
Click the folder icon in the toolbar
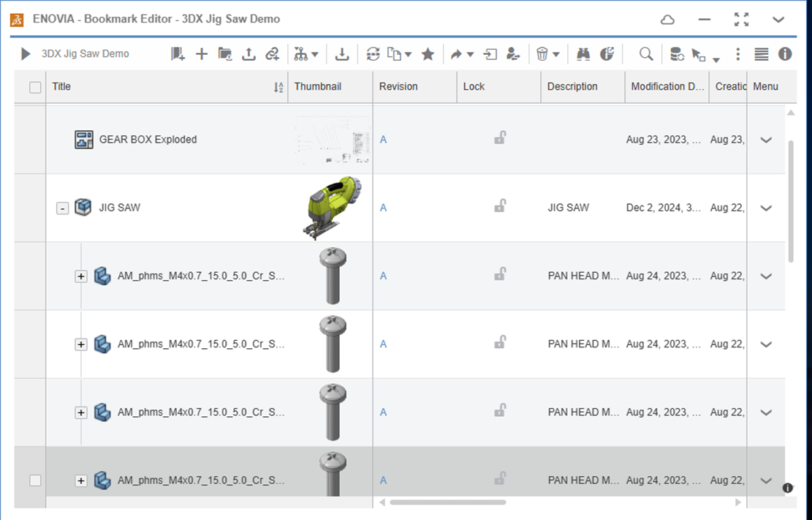(x=225, y=54)
